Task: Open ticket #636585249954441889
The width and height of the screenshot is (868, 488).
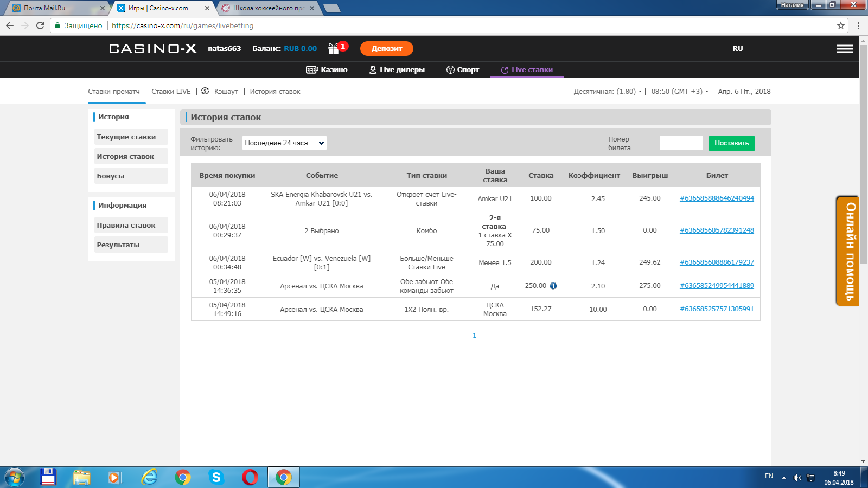Action: 717,286
